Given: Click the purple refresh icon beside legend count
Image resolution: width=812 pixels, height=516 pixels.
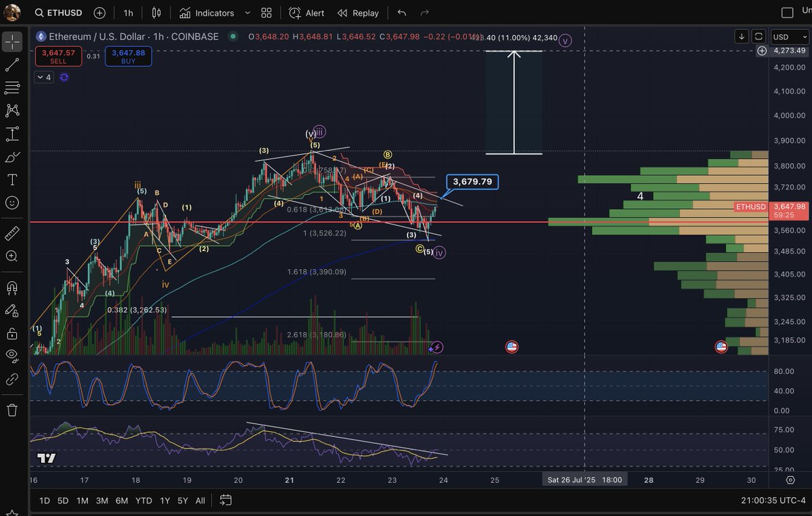Looking at the screenshot, I should coord(64,77).
